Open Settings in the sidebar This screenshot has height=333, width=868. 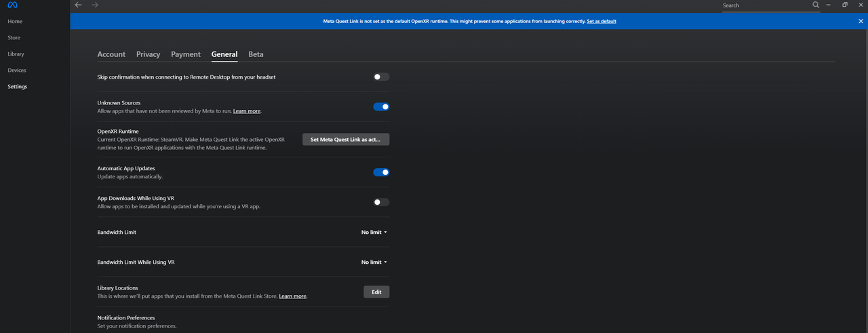pyautogui.click(x=18, y=86)
